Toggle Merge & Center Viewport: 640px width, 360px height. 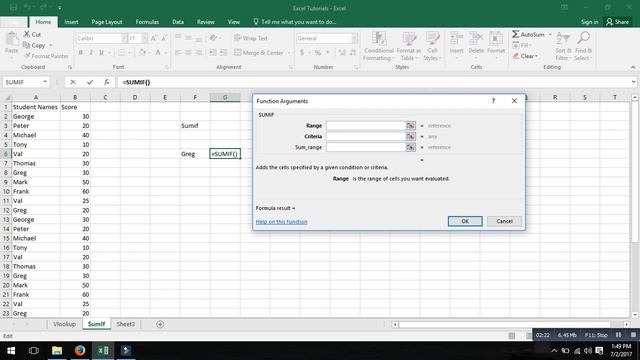pos(259,53)
